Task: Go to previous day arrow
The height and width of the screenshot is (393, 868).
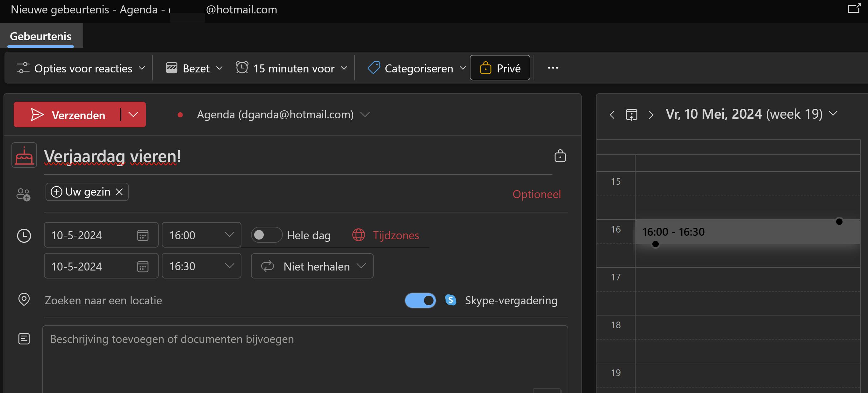Action: click(612, 115)
